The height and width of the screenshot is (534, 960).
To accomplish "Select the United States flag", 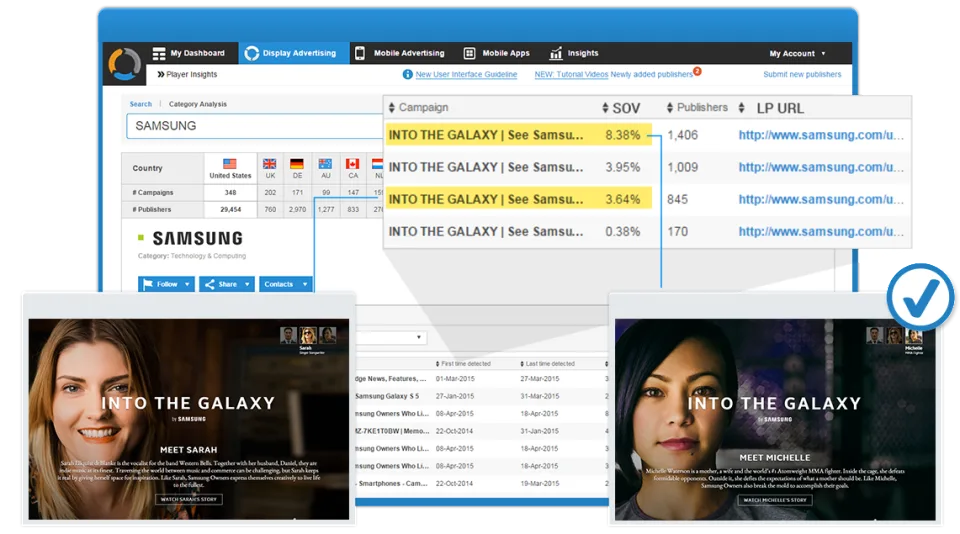I will (230, 164).
